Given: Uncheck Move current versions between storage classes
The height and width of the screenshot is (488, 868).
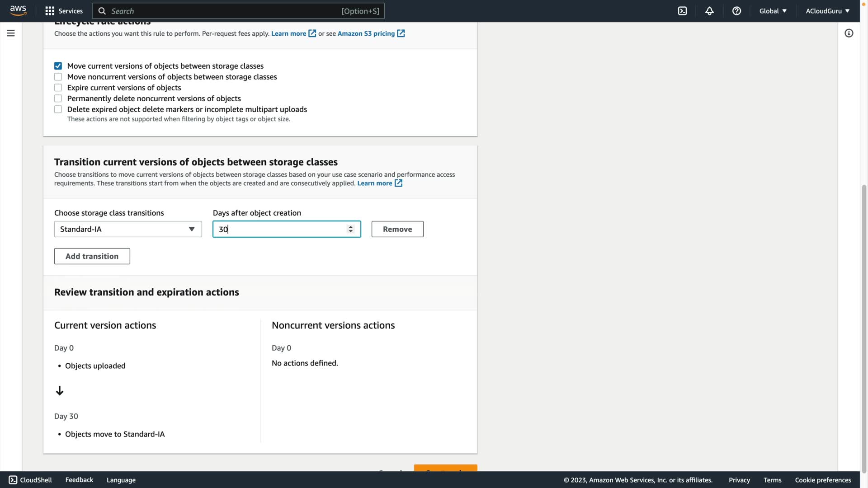Looking at the screenshot, I should [58, 66].
